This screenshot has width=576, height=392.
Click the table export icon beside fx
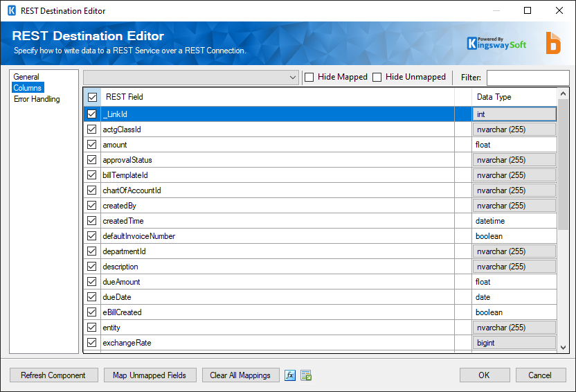tap(306, 375)
